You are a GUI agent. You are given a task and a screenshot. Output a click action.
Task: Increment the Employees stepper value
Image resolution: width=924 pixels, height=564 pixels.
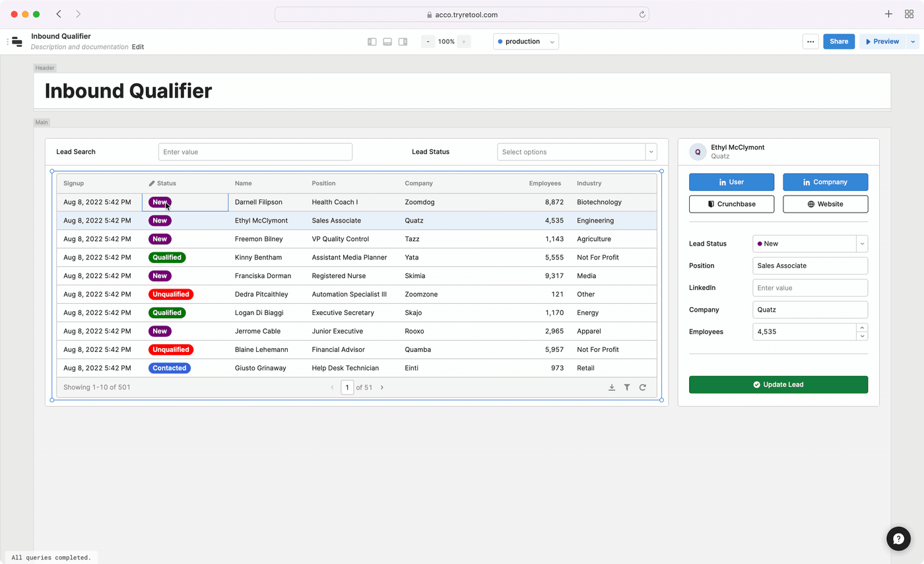click(x=862, y=328)
